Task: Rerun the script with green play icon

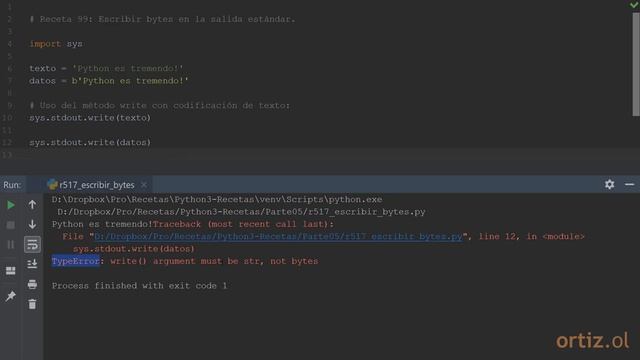Action: [11, 205]
